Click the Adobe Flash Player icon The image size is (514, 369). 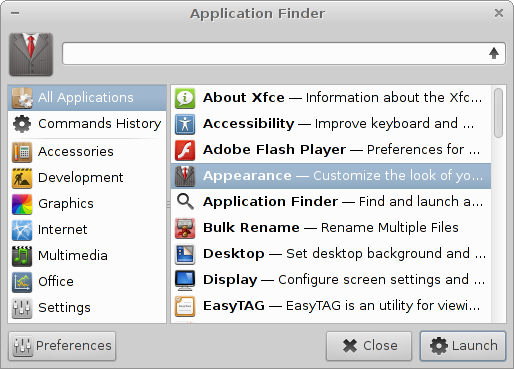click(185, 150)
